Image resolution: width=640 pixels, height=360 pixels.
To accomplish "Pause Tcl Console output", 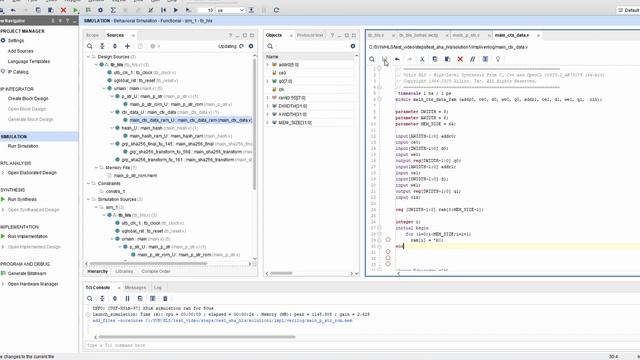I will point(127,298).
